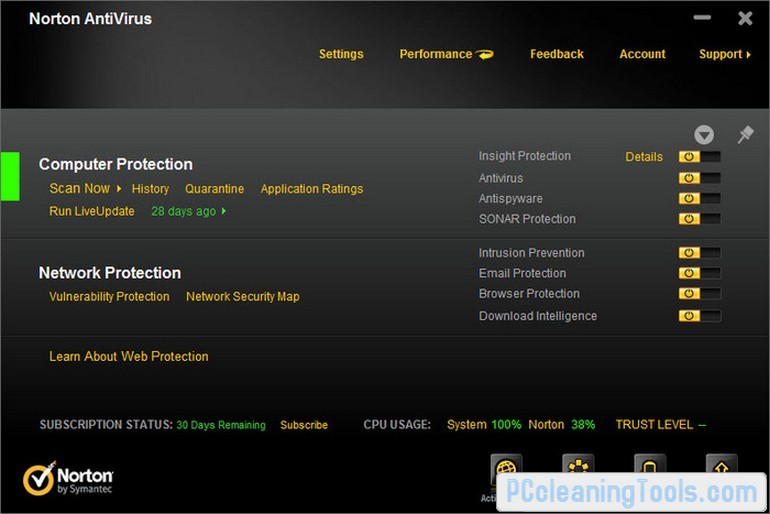The width and height of the screenshot is (770, 514).
Task: Click the 'Email Protection' label
Action: click(522, 273)
